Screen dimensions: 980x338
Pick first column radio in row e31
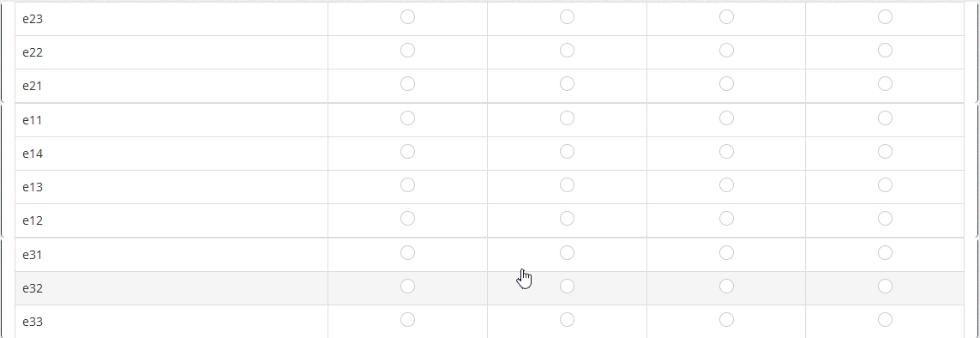coord(407,252)
